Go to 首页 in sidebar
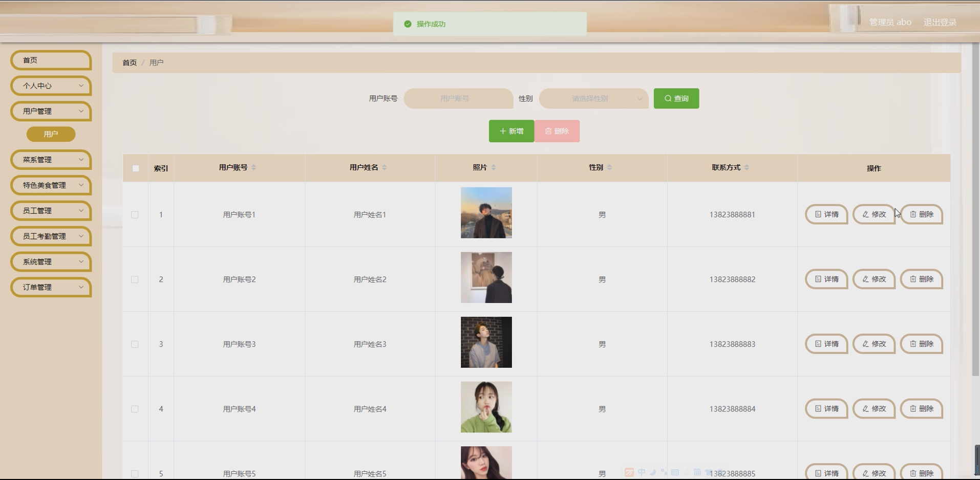The image size is (980, 480). tap(51, 60)
